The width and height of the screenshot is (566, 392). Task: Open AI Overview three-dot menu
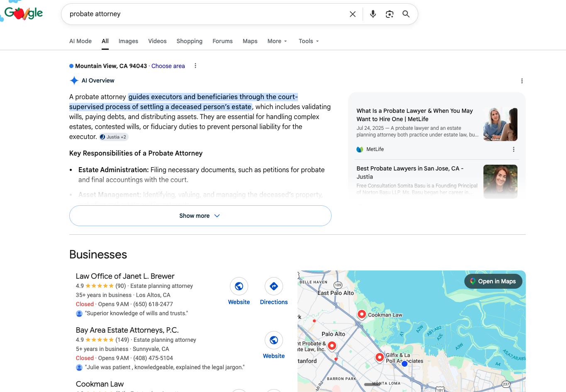point(522,81)
